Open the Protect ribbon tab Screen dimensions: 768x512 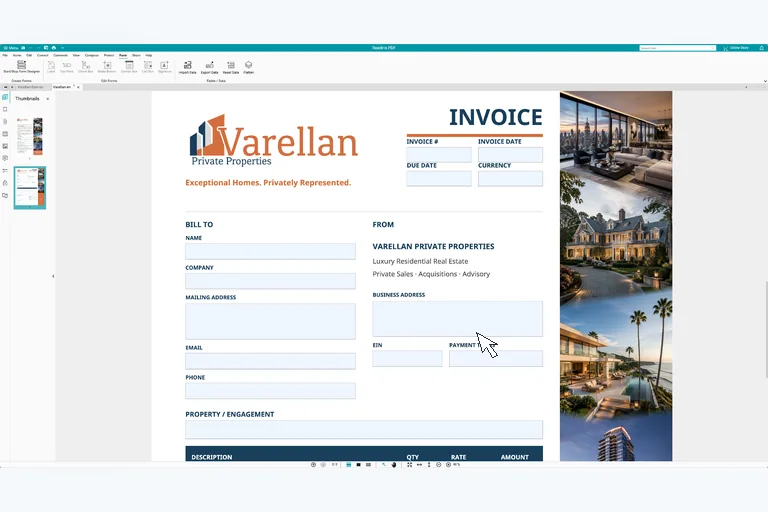(109, 55)
